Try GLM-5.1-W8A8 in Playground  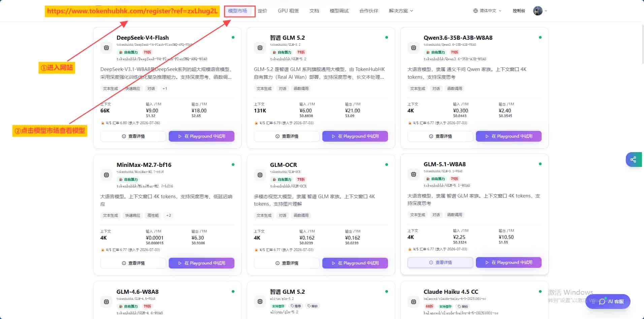pyautogui.click(x=509, y=262)
